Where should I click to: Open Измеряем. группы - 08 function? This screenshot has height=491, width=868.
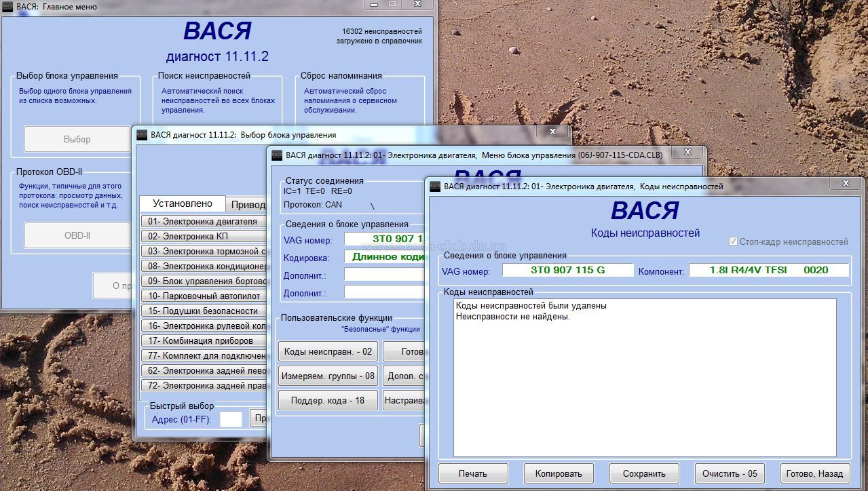(328, 376)
